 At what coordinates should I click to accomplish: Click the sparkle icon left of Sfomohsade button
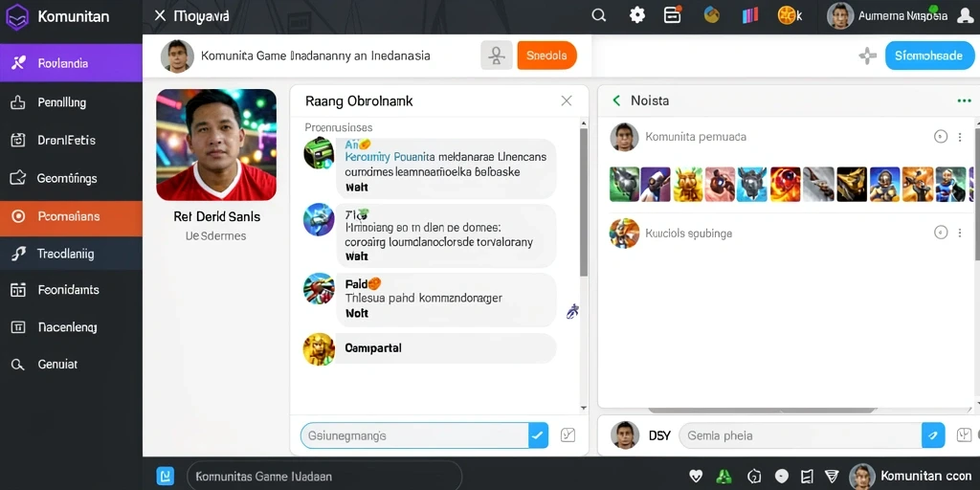(x=867, y=56)
